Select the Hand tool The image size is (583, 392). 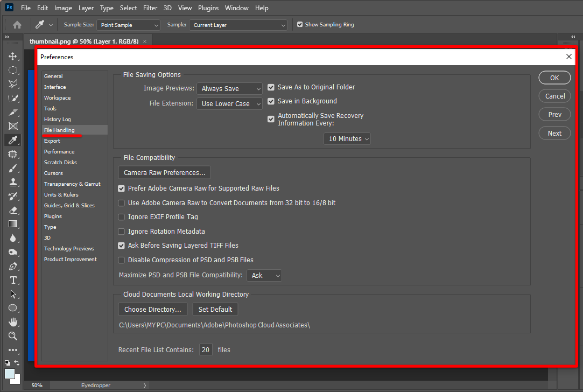(13, 322)
